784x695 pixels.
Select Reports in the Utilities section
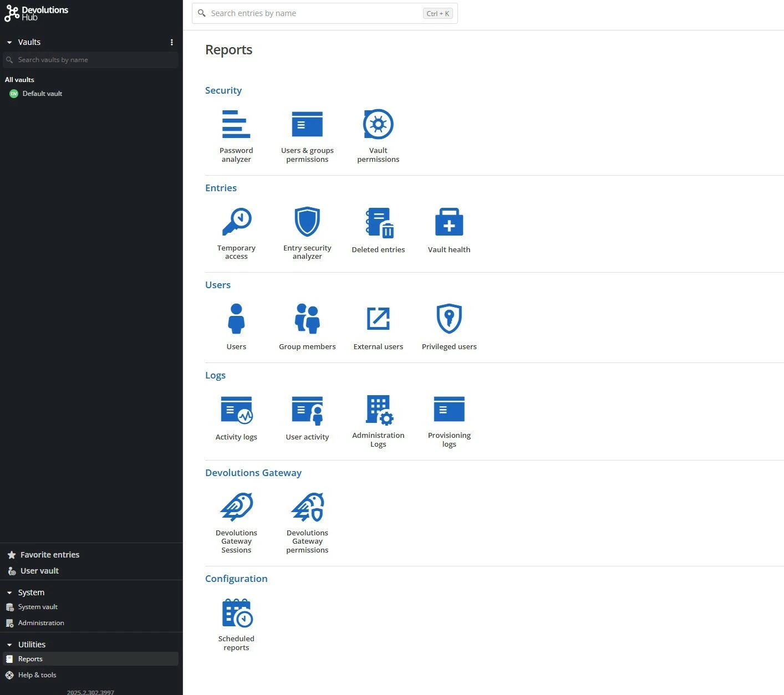[91, 659]
